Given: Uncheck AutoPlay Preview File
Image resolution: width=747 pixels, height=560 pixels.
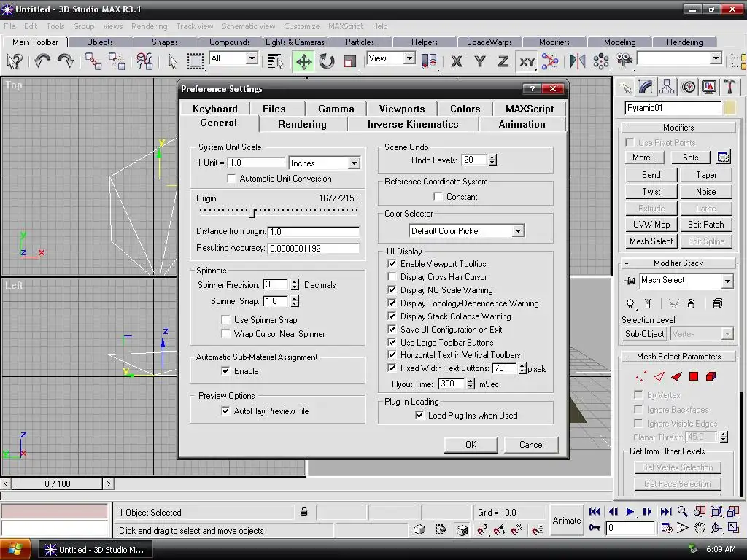Looking at the screenshot, I should [x=225, y=411].
